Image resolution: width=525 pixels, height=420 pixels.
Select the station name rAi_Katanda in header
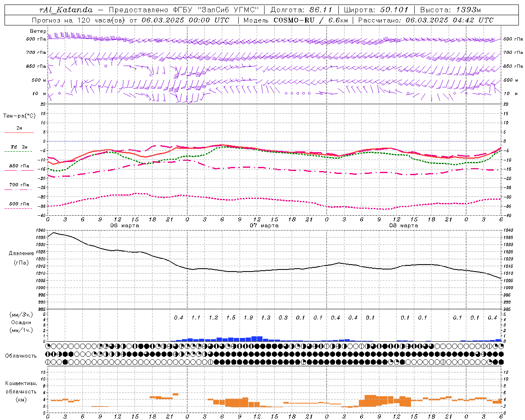66,10
